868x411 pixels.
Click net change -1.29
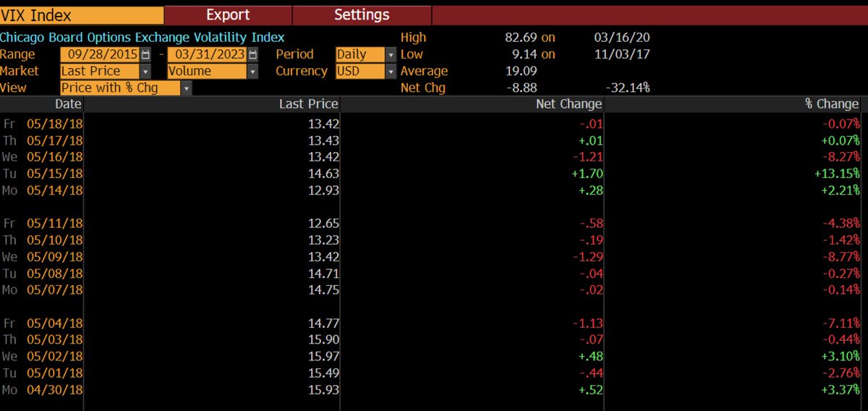pyautogui.click(x=587, y=257)
